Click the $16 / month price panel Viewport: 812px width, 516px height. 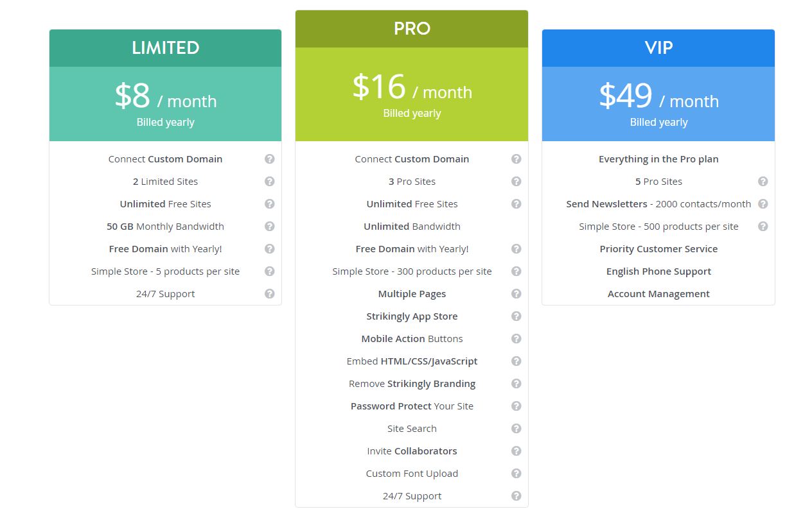pos(412,94)
